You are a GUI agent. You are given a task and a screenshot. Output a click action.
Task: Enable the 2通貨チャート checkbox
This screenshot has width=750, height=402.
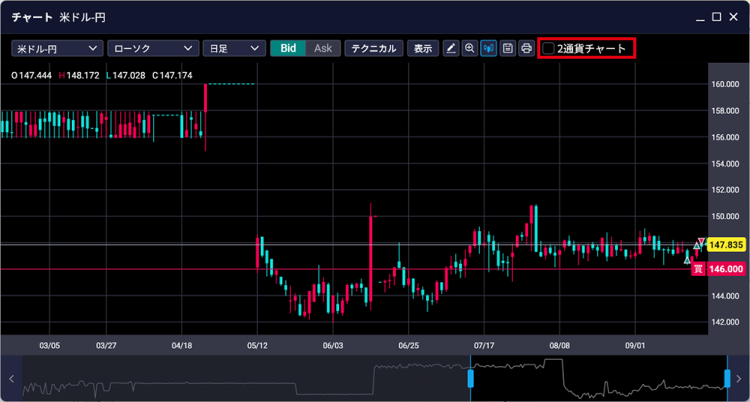tap(548, 48)
